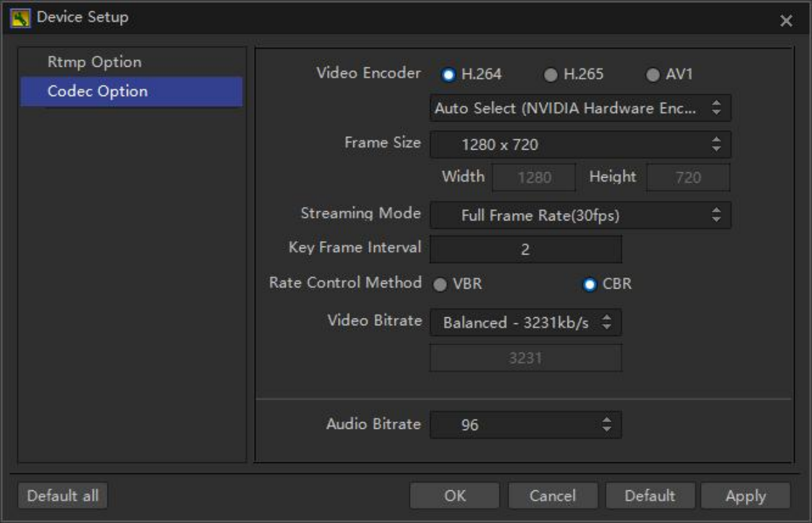The height and width of the screenshot is (523, 812).
Task: Select CBR rate control method
Action: pos(590,285)
